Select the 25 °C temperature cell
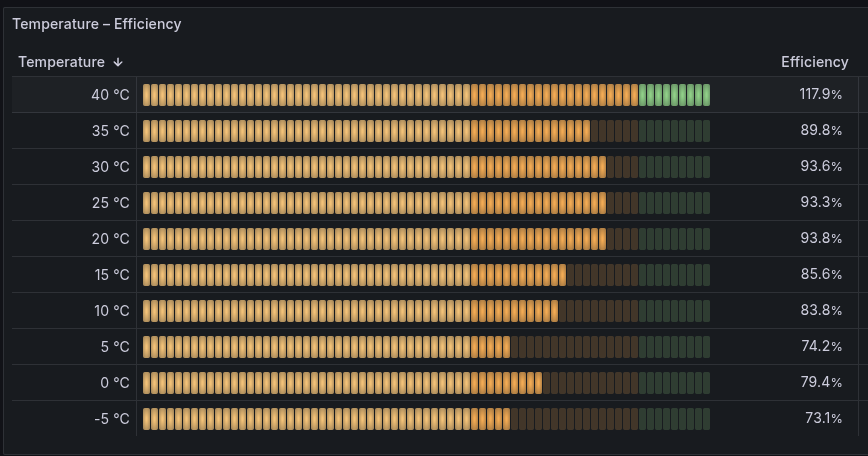The width and height of the screenshot is (868, 456). click(110, 203)
